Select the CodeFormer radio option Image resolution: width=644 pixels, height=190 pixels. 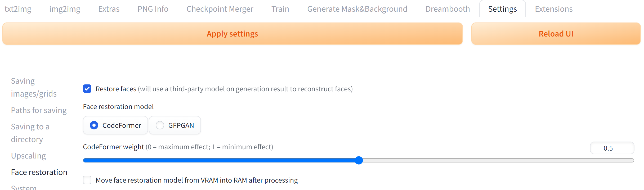tap(94, 125)
